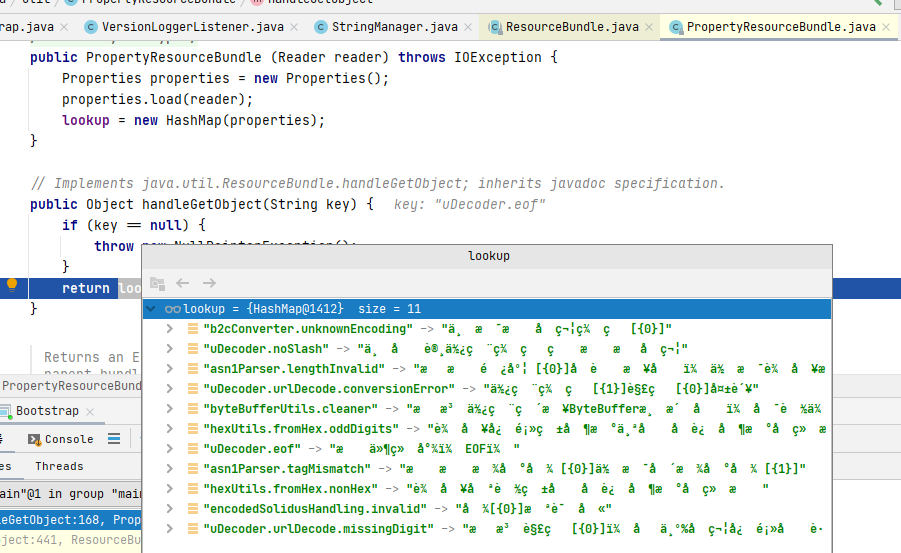Close the VersionLoggerListener.java tab
901x553 pixels.
tap(294, 27)
